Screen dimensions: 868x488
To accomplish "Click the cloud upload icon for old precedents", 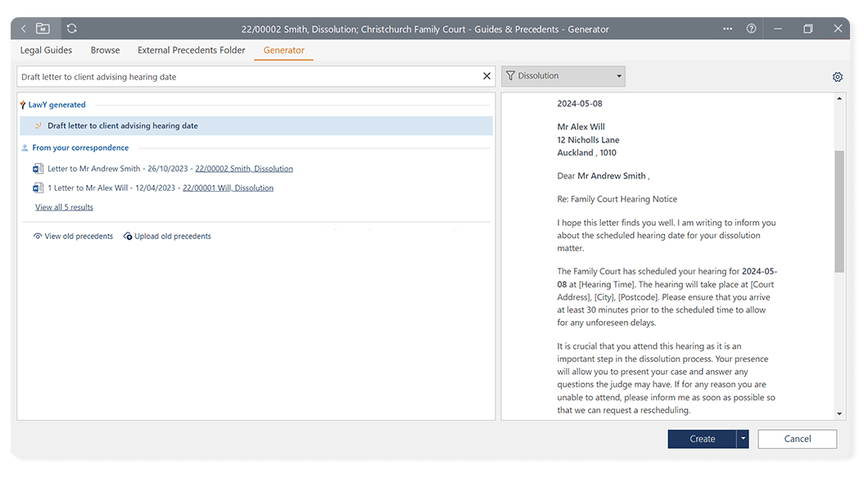I will click(x=127, y=236).
